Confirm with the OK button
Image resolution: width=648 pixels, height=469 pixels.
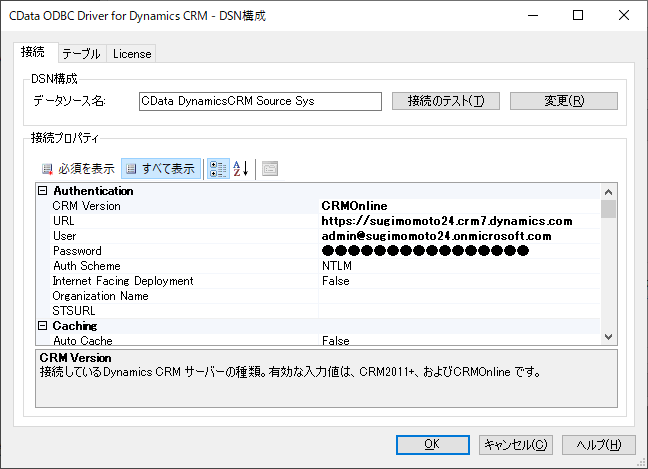433,445
